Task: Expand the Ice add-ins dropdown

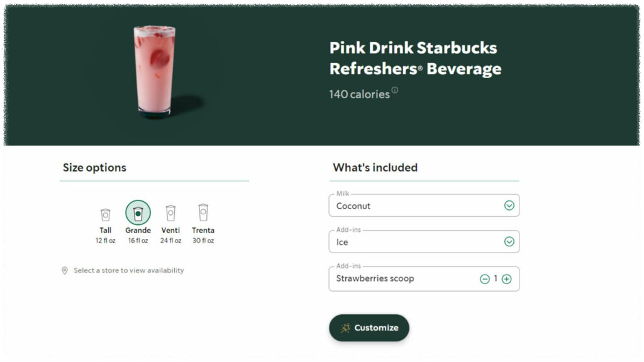Action: point(424,241)
